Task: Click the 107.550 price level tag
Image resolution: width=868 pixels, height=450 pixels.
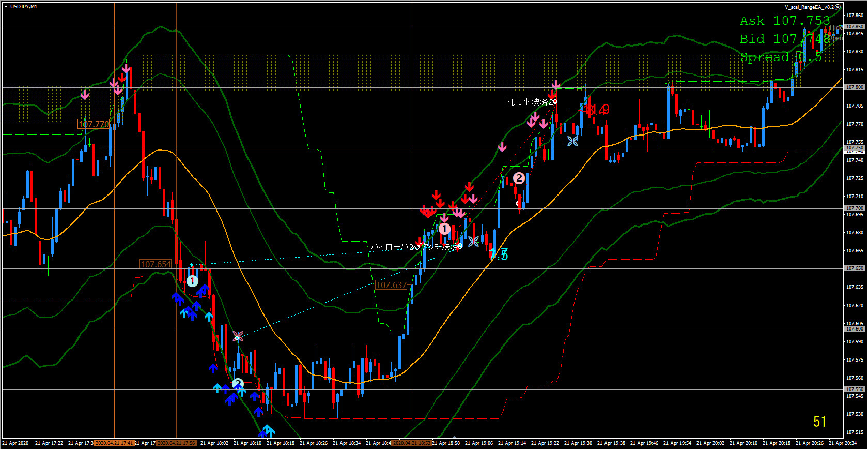Action: pyautogui.click(x=855, y=389)
